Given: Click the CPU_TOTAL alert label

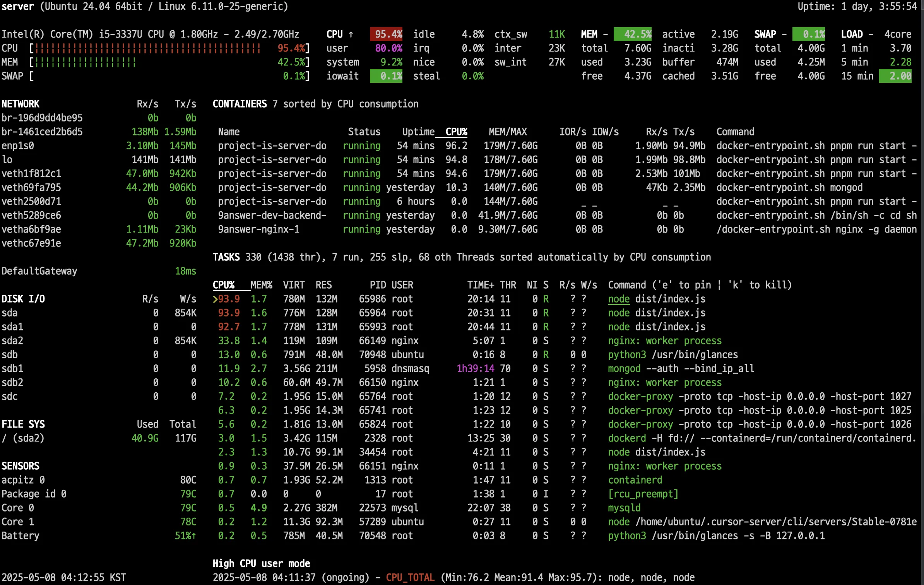Looking at the screenshot, I should pos(410,578).
